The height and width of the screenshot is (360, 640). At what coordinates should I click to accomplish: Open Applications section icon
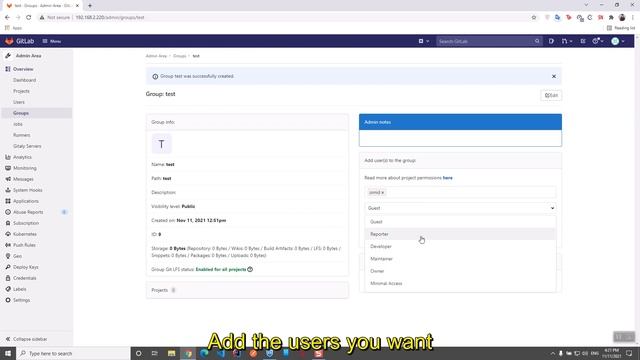tap(8, 201)
